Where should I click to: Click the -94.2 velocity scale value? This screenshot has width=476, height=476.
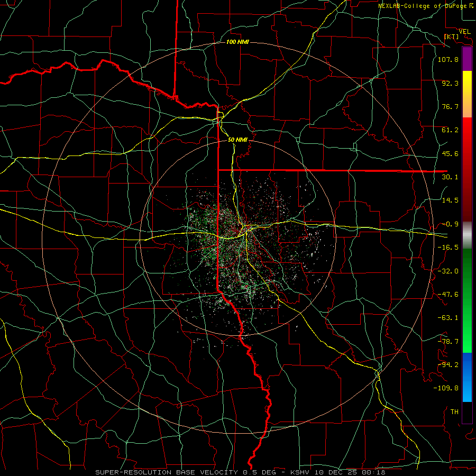coord(448,365)
